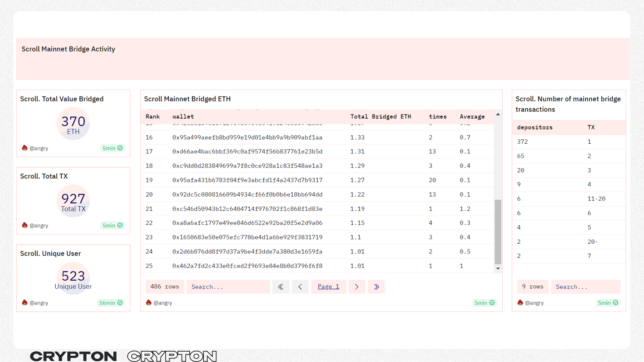This screenshot has width=644, height=362.
Task: Click wallet 0xa8a6afc1797e49ee846d6522e92ba20f5e2d9a06
Action: (x=247, y=223)
